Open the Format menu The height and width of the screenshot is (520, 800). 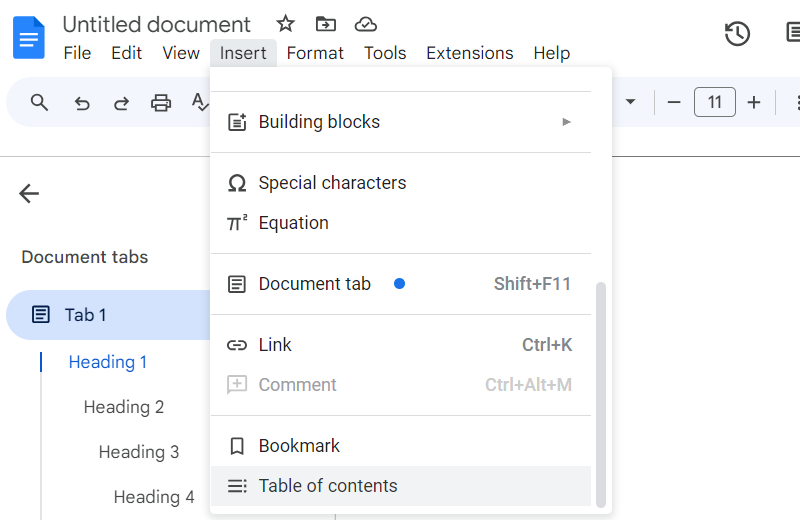click(x=315, y=53)
